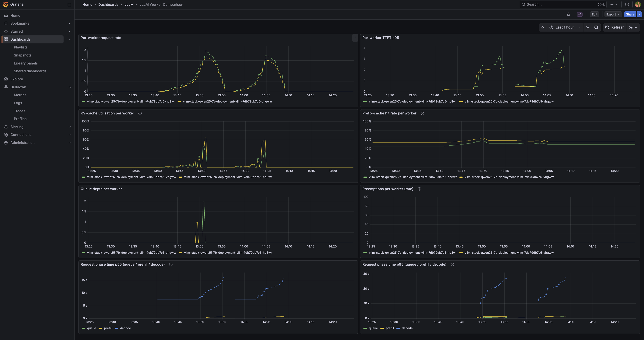Open the 5s refresh interval dropdown
The height and width of the screenshot is (340, 644).
632,27
